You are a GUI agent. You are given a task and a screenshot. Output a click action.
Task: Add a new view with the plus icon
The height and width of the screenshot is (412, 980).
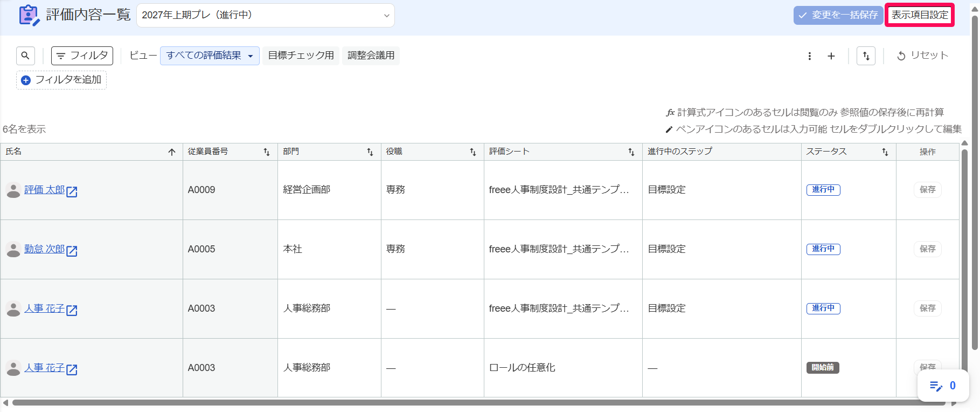tap(831, 56)
